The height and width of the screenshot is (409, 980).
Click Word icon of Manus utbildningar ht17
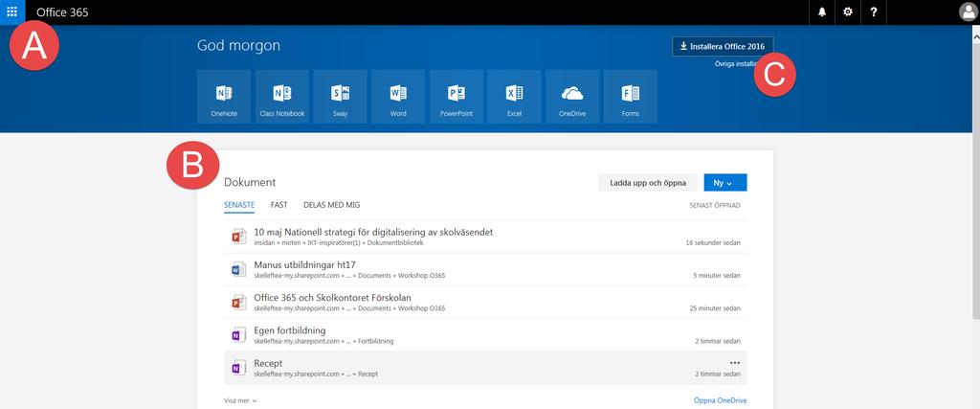pos(238,269)
